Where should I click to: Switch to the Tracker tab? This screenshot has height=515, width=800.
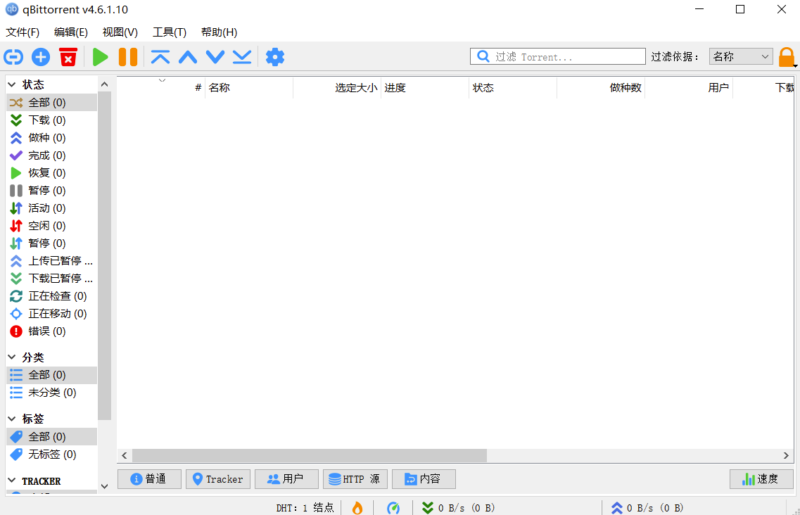(216, 479)
